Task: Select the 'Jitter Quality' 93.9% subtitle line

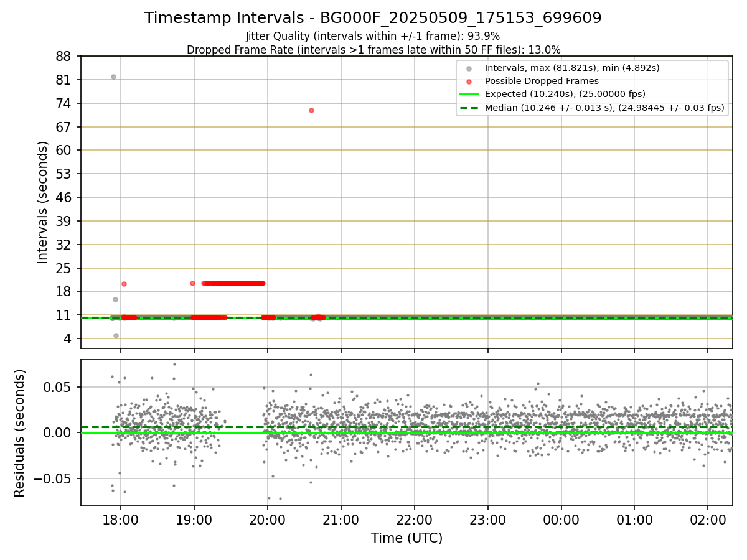Action: [373, 36]
